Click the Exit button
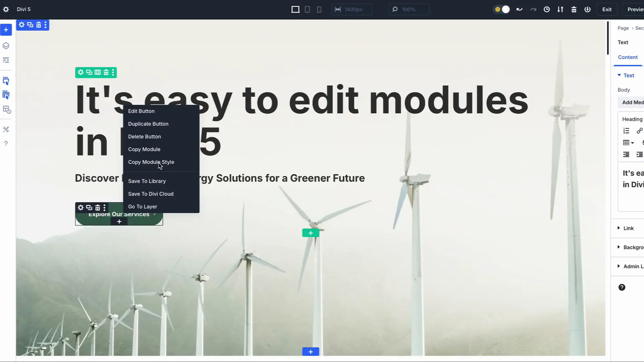Screen dimensions: 644x362 tap(607, 9)
